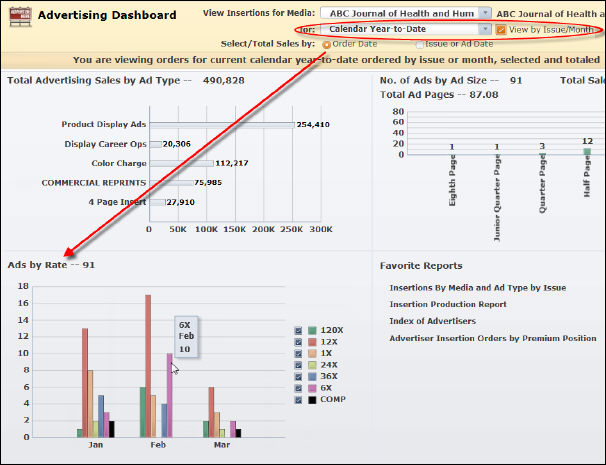Open the View Insertions for Media dropdown

point(485,14)
